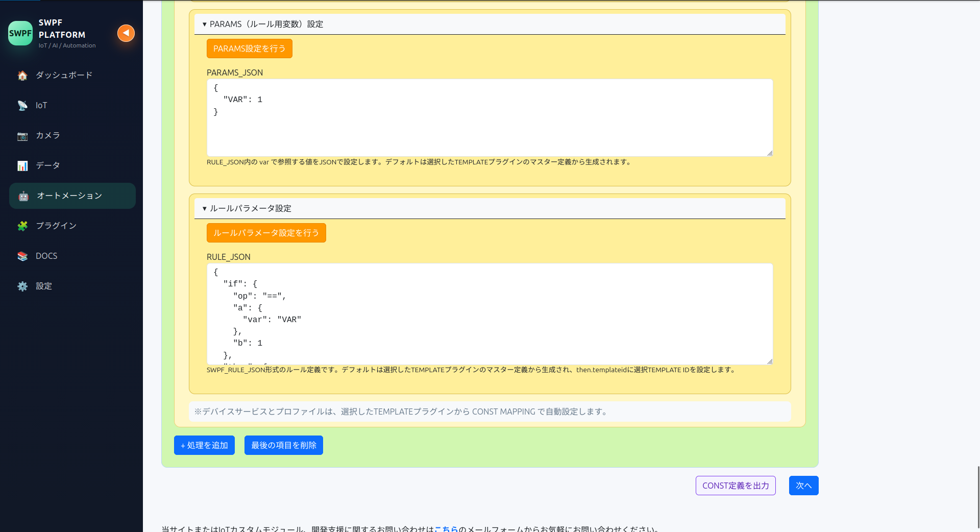Open カメラ menu item

tap(72, 135)
